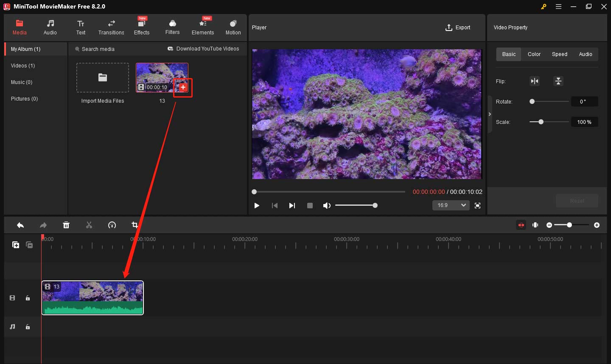
Task: Click the player progress bar
Action: (329, 192)
